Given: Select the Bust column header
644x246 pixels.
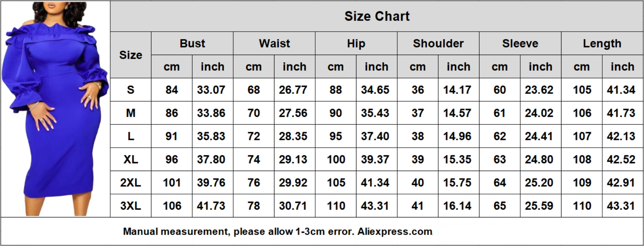Looking at the screenshot, I should coord(192,43).
